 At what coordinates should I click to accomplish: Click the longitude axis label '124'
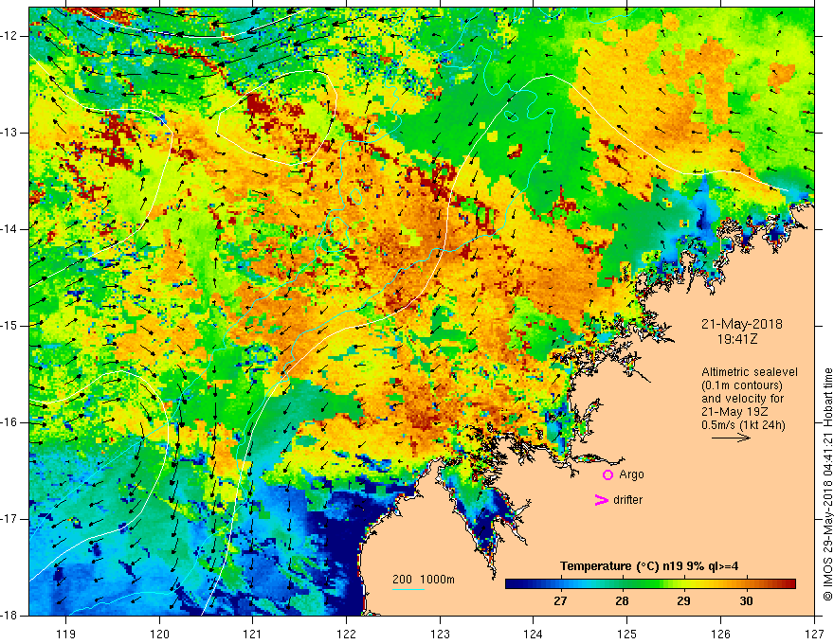click(x=534, y=634)
